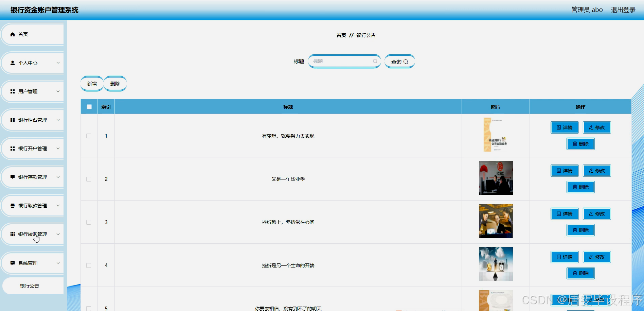Click the 新增 button
Viewport: 644px width, 311px height.
[92, 84]
